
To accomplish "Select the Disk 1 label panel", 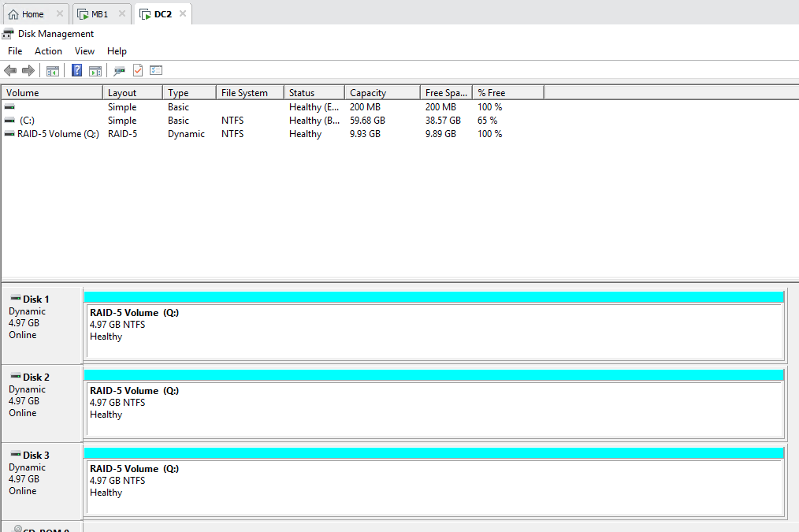I will click(43, 325).
